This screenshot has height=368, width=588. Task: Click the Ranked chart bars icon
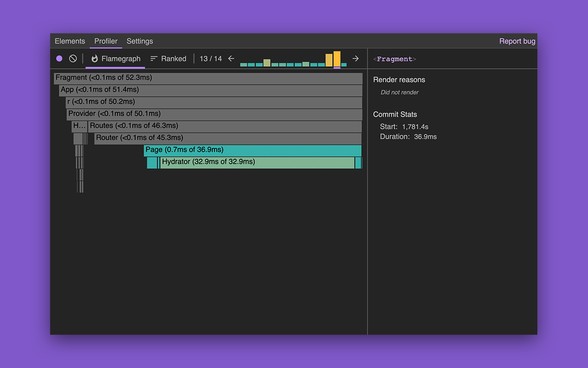153,58
